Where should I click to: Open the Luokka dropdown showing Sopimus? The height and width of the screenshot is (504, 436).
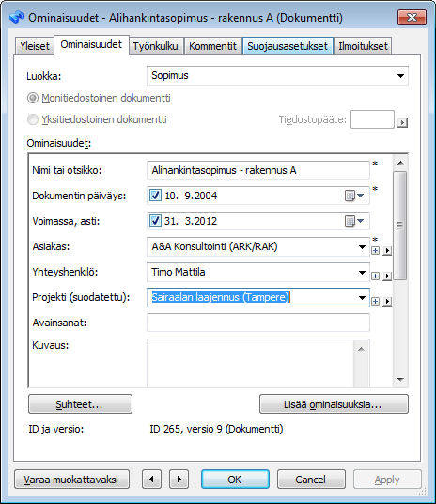click(277, 76)
